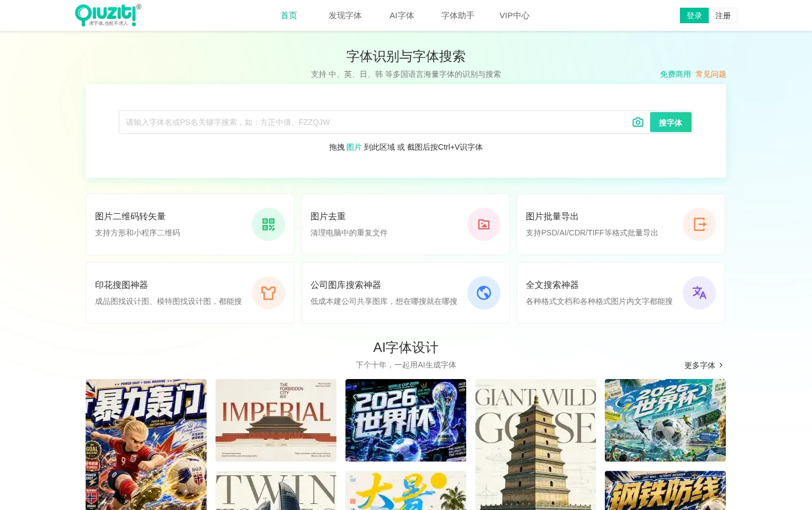Open the TWIN towers poster thumbnail
The image size is (812, 510).
coord(276,491)
